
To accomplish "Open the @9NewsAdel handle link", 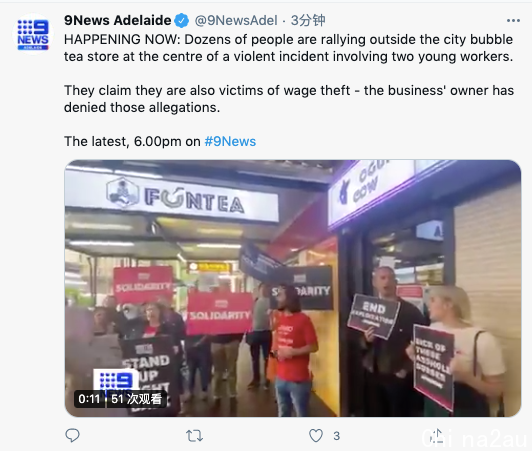I will click(236, 21).
